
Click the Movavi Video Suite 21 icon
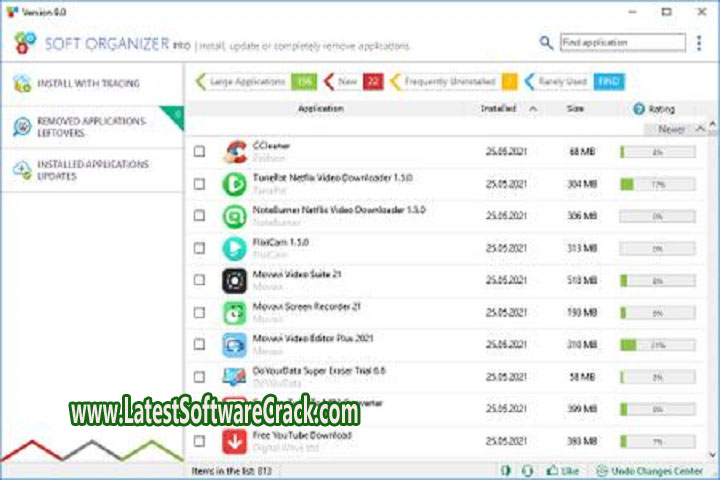(235, 280)
